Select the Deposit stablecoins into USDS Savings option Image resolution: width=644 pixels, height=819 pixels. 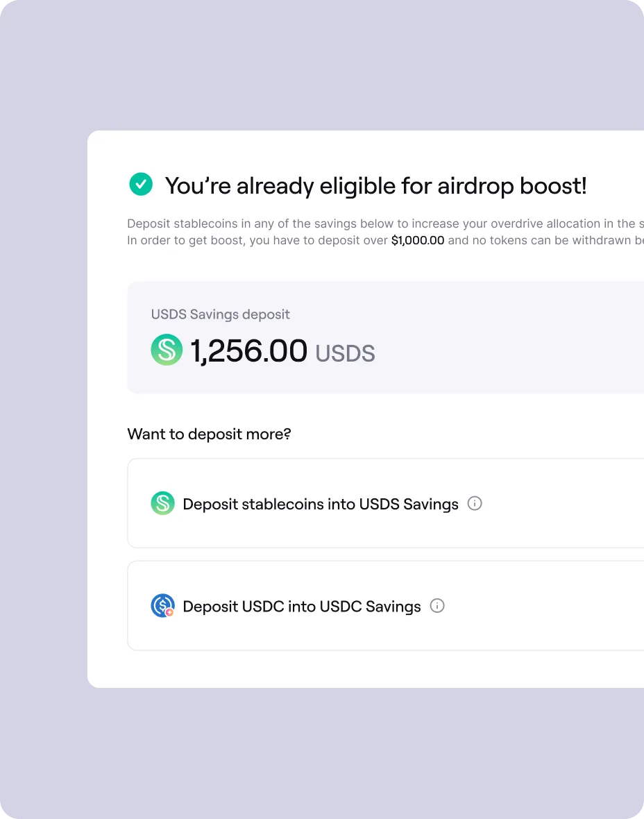[319, 503]
